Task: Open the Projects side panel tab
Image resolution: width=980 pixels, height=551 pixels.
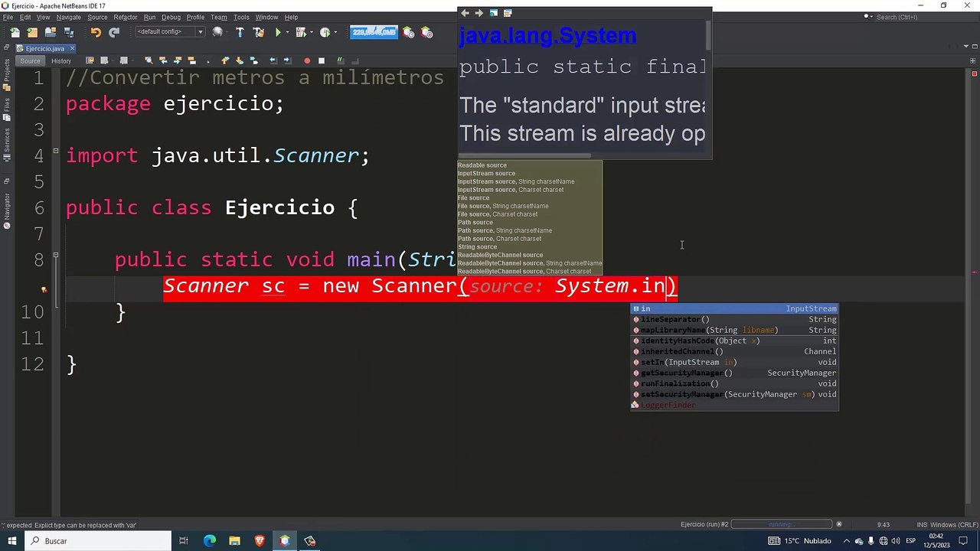Action: [6, 74]
